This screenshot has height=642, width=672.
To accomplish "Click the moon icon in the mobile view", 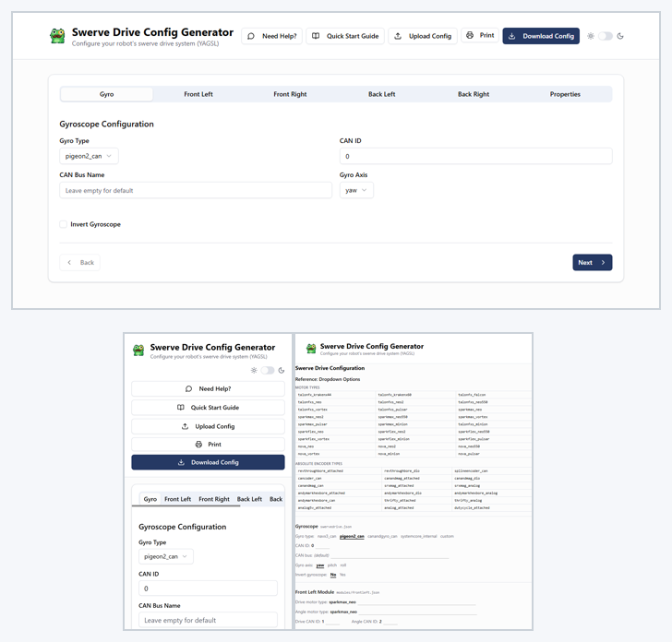I will click(282, 370).
